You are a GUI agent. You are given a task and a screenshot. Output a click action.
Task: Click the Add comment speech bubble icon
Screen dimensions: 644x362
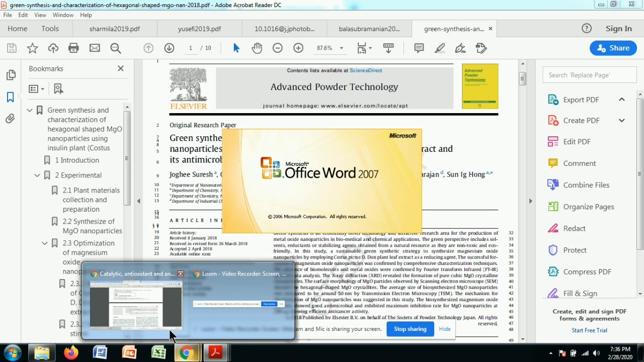(x=419, y=48)
